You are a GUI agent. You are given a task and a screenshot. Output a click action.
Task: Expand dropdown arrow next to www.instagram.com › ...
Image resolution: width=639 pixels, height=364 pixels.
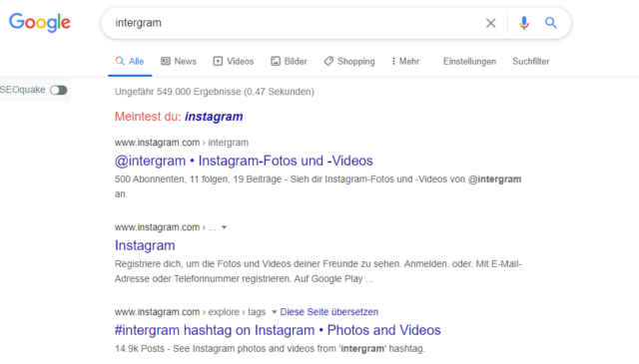[x=224, y=227]
